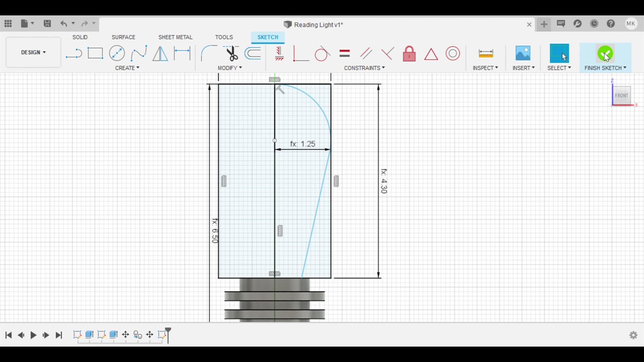Click the Mirror tool icon
The image size is (644, 362).
(160, 54)
